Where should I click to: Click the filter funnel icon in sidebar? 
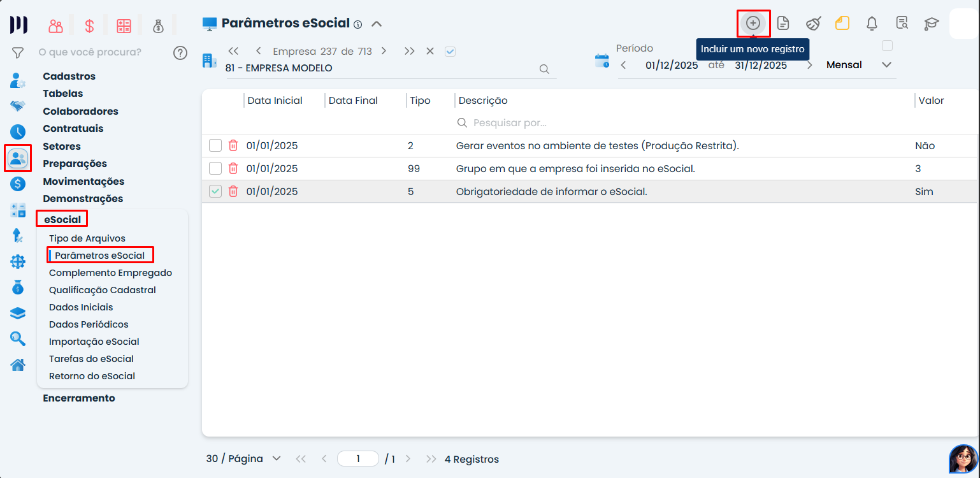[x=18, y=52]
